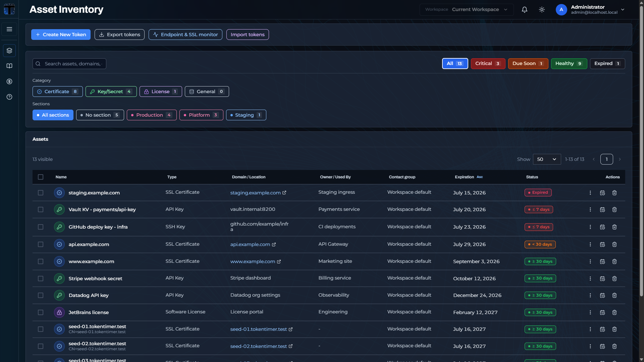Click the app logo in top-left
This screenshot has width=644, height=362.
(x=9, y=9)
